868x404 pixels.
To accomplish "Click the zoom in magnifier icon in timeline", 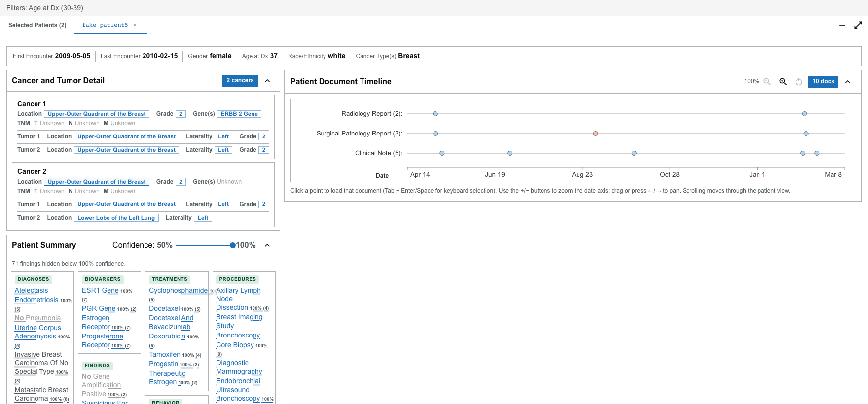I will pos(783,82).
